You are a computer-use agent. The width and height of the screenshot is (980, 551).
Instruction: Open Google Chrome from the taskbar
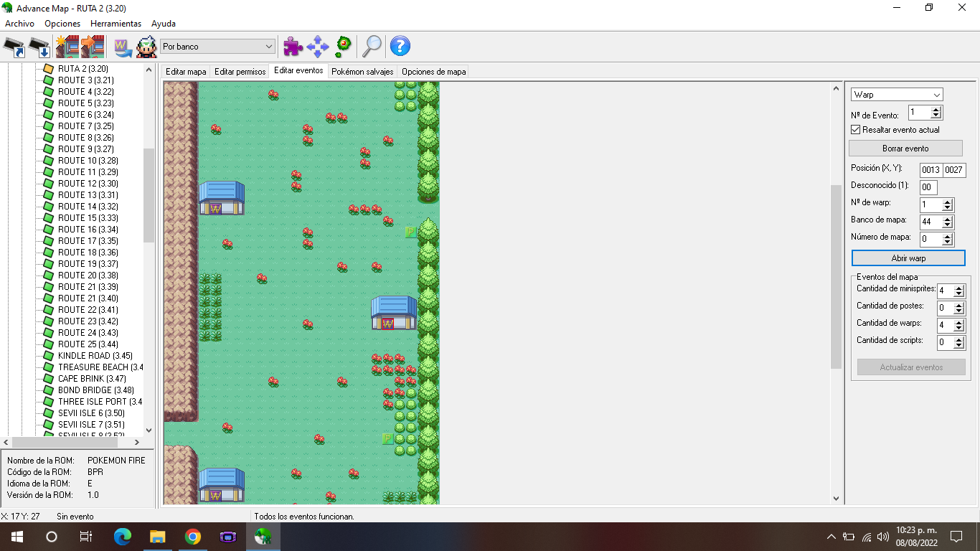point(192,537)
